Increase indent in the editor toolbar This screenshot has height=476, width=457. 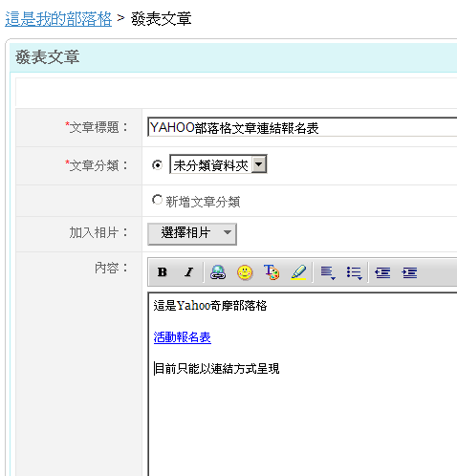click(x=409, y=272)
